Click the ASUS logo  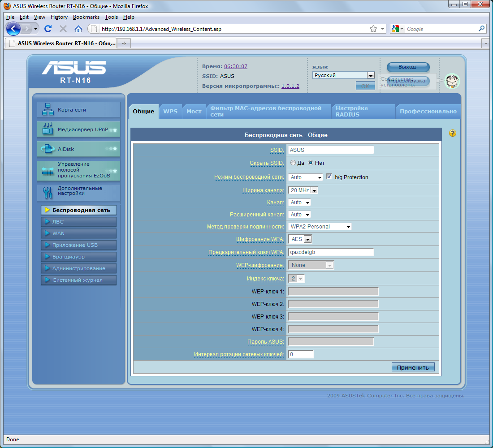pos(74,68)
